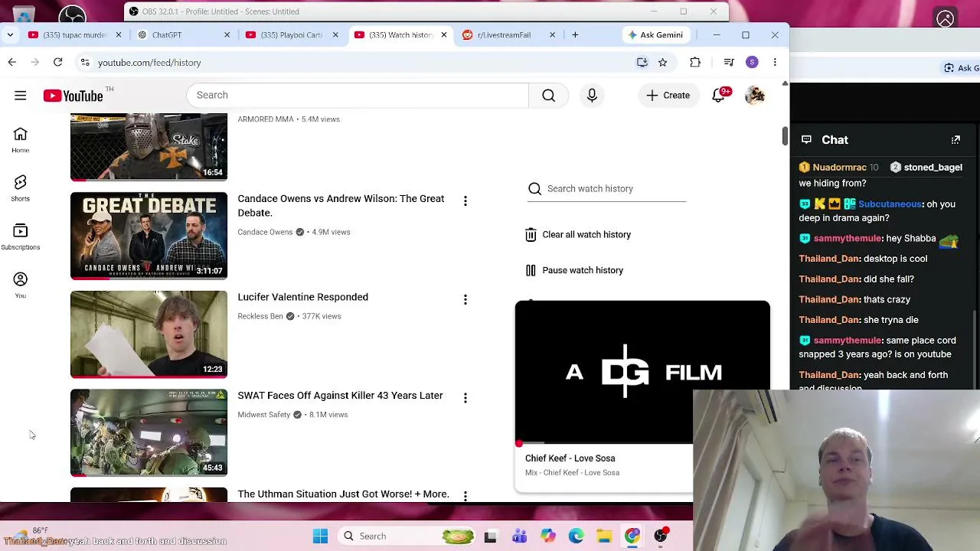This screenshot has height=551, width=980.
Task: Open the YouTube guide hamburger menu
Action: point(21,96)
